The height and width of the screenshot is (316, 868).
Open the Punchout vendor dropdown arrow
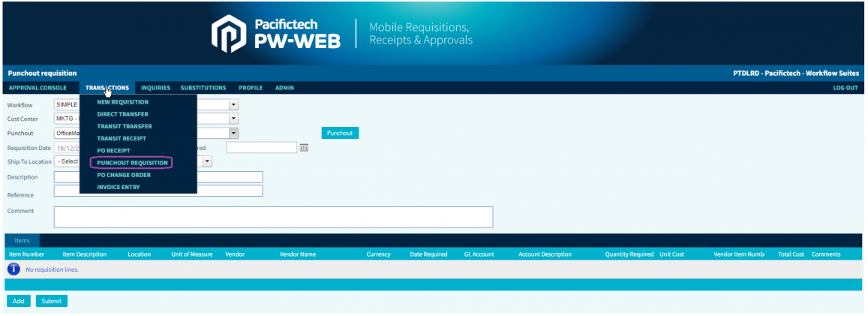tap(233, 133)
